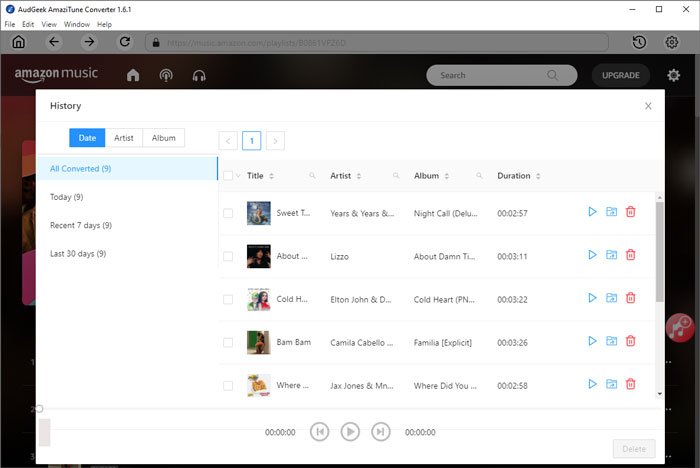The height and width of the screenshot is (468, 700).
Task: Open output folder for Bam Bam
Action: coord(611,341)
